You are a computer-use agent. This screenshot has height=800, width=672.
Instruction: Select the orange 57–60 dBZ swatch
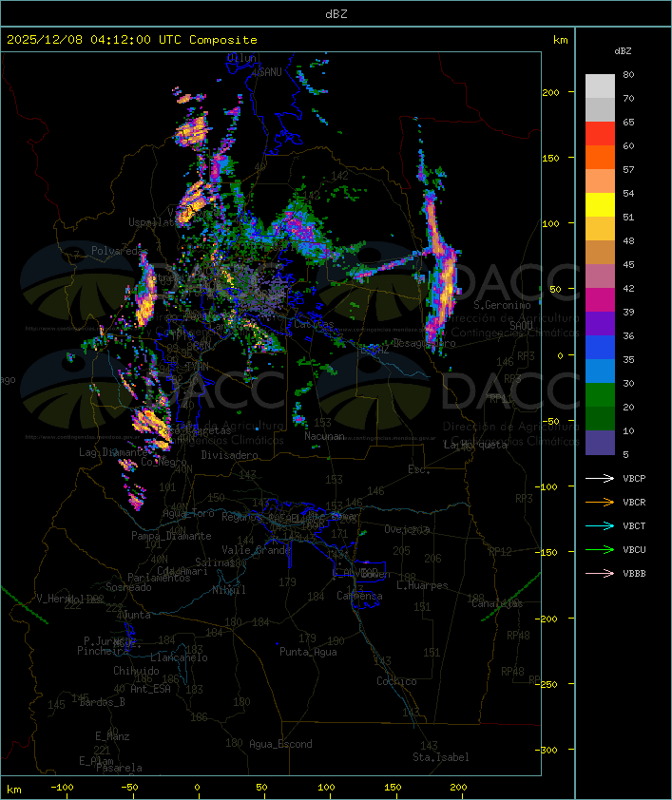[x=600, y=157]
